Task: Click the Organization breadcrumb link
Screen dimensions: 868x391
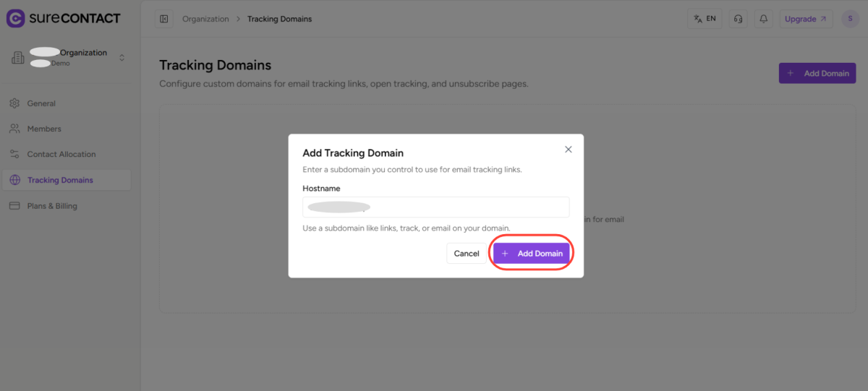Action: pos(205,19)
